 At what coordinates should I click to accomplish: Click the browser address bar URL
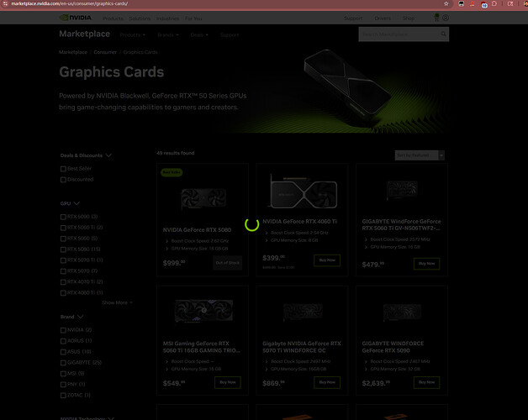tap(70, 3)
